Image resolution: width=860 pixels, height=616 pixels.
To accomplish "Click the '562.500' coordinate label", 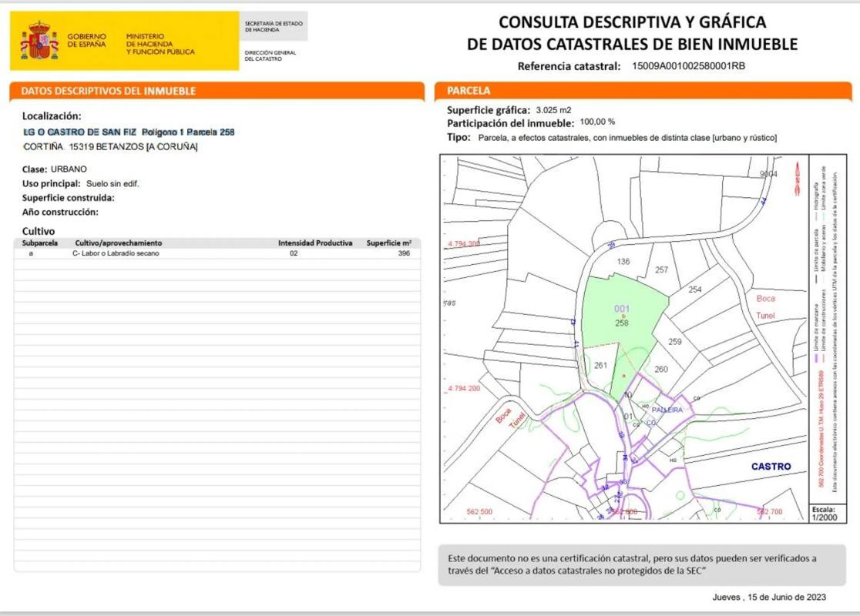I will pos(479,512).
